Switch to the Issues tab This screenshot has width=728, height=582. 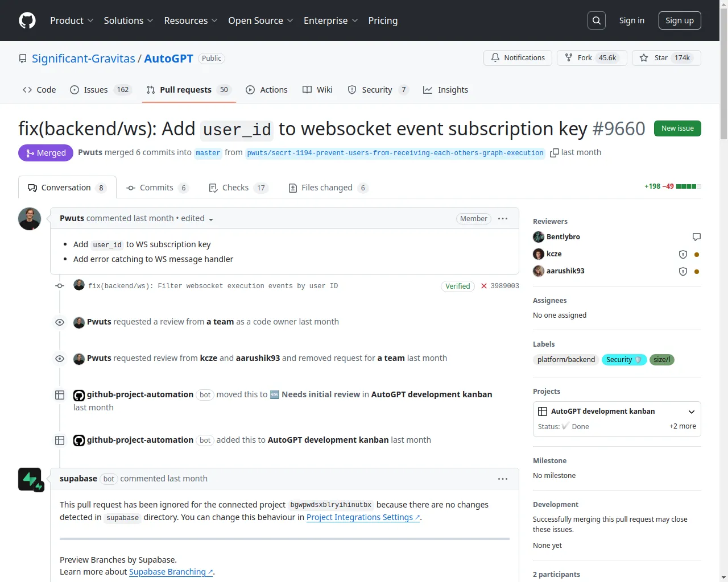coord(101,90)
